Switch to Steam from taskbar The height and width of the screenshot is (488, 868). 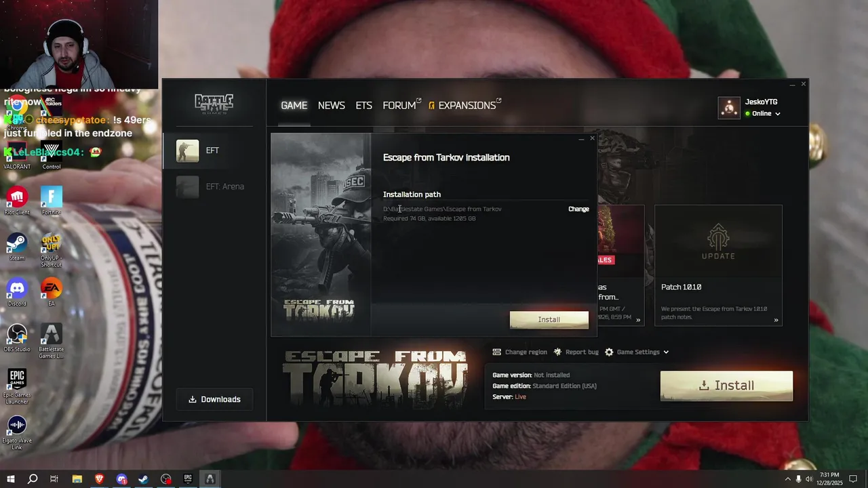click(x=144, y=479)
